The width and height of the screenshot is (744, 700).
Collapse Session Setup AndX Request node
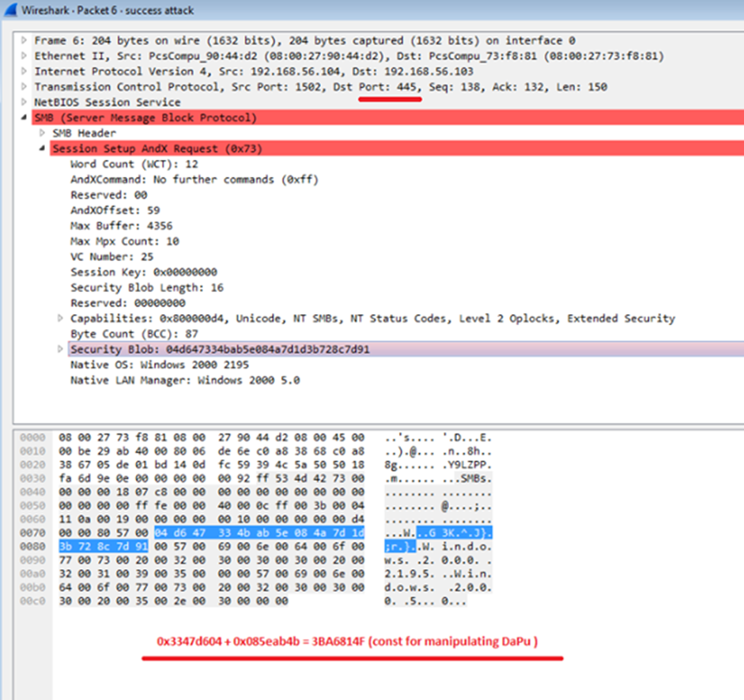pyautogui.click(x=42, y=149)
